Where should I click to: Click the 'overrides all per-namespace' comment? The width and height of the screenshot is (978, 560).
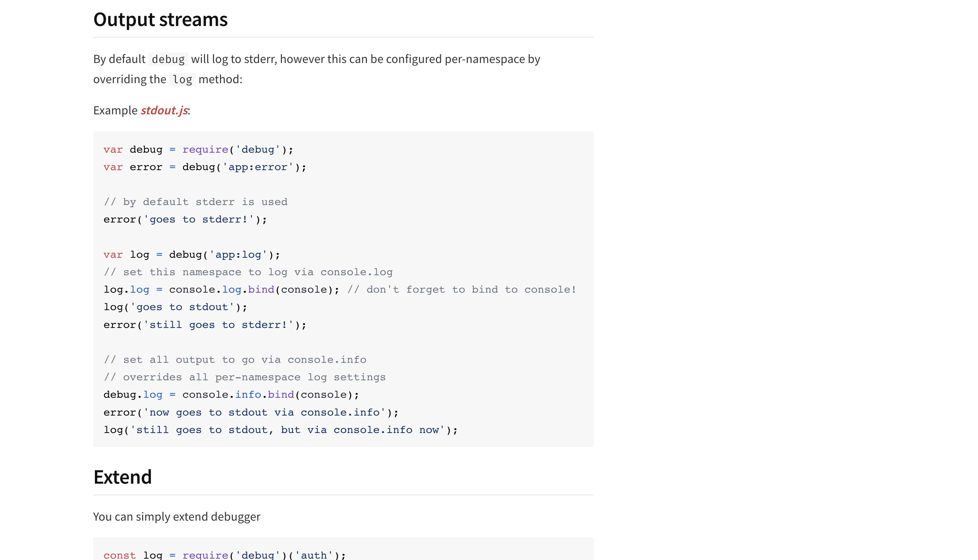pos(245,377)
